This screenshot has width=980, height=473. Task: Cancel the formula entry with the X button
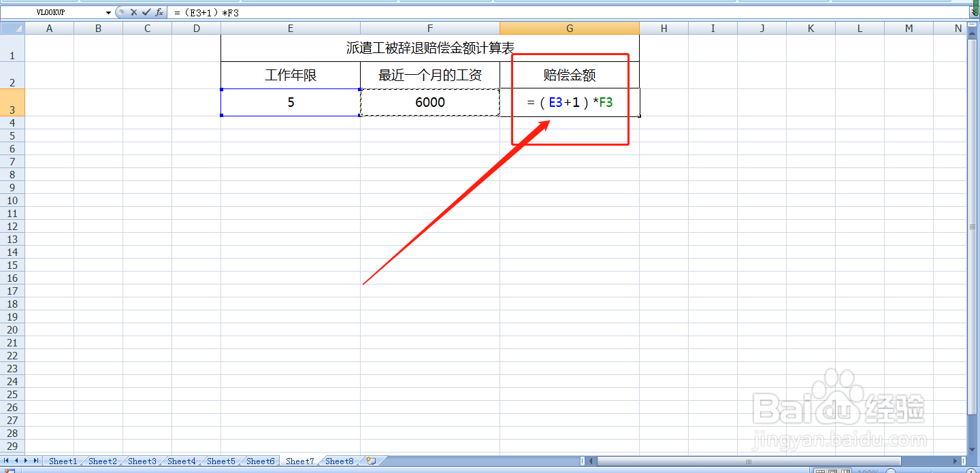click(x=134, y=12)
